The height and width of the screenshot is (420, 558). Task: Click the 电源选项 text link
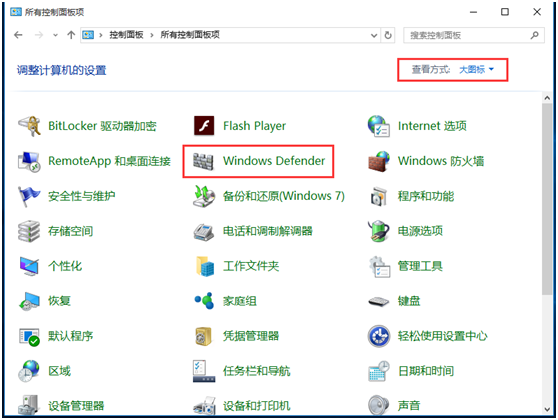click(x=420, y=231)
